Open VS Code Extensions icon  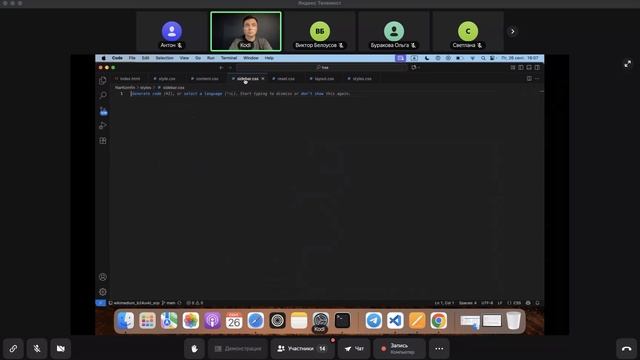point(103,141)
